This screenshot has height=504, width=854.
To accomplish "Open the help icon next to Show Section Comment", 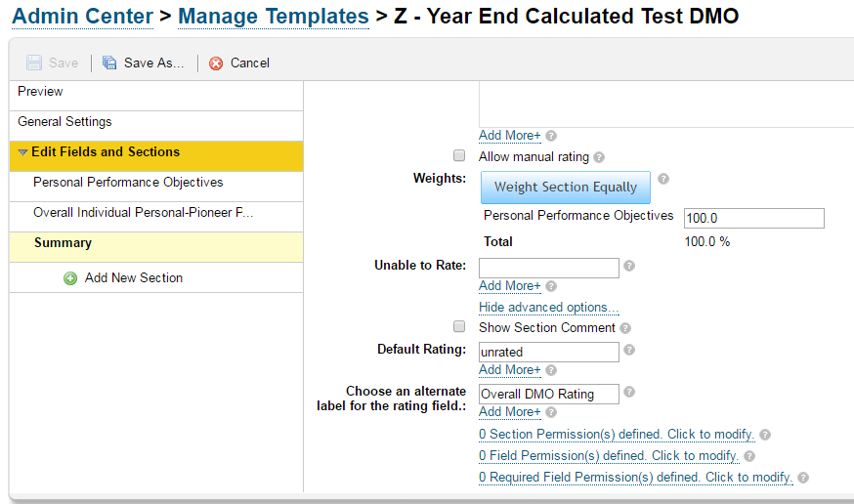I will [625, 328].
